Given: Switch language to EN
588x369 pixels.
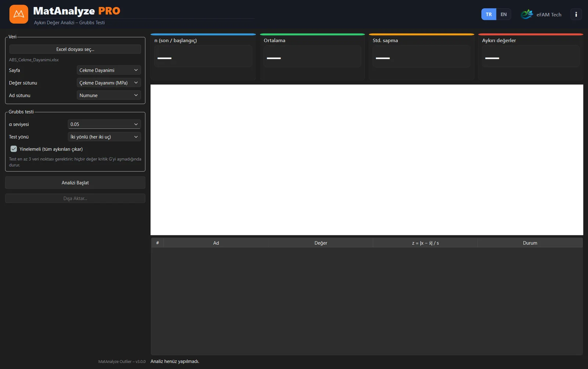Looking at the screenshot, I should coord(503,14).
